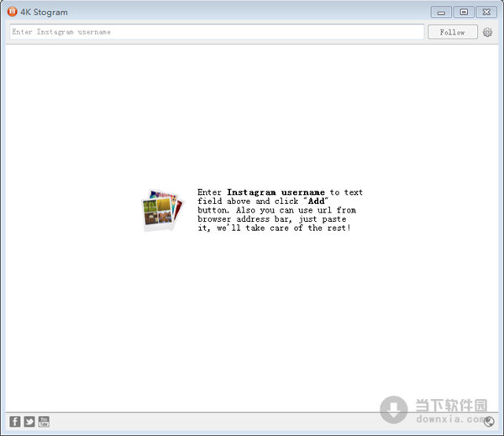This screenshot has width=504, height=436.
Task: Open the Twitter bird icon
Action: click(29, 421)
